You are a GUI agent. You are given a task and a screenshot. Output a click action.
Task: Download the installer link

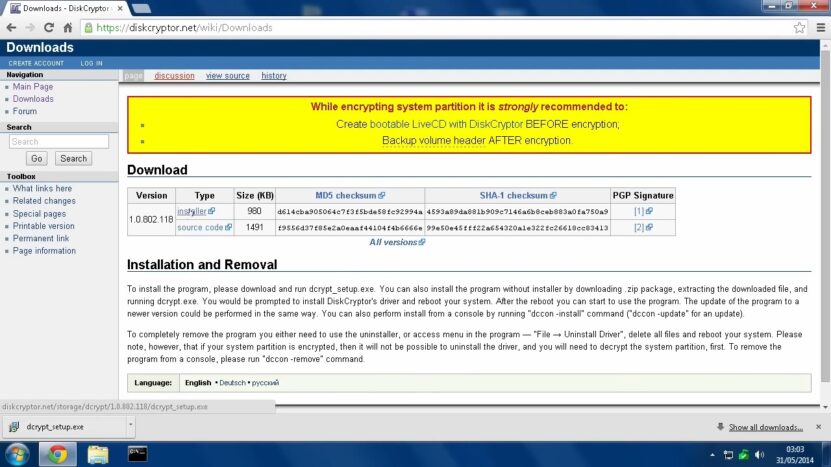tap(192, 212)
